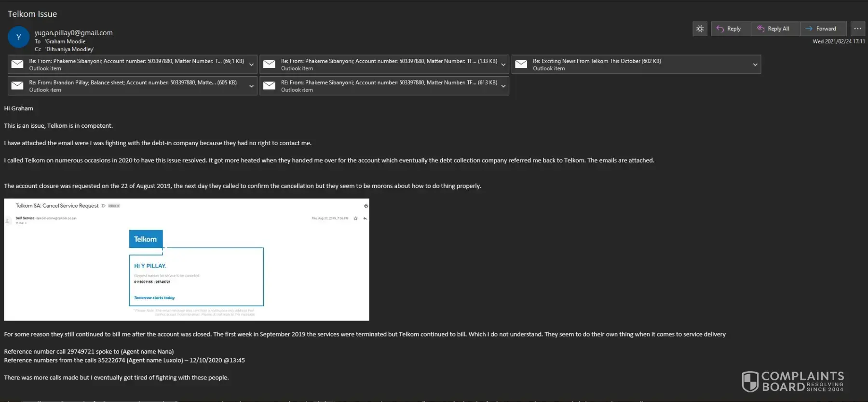The height and width of the screenshot is (402, 868).
Task: Click the embedded Telkom Cancel Service Request screenshot
Action: click(187, 259)
